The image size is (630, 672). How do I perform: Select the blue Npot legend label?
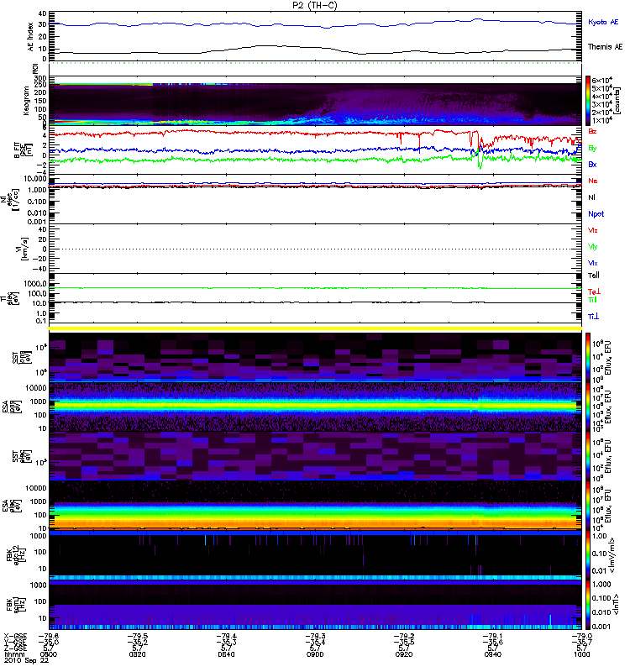pyautogui.click(x=596, y=214)
